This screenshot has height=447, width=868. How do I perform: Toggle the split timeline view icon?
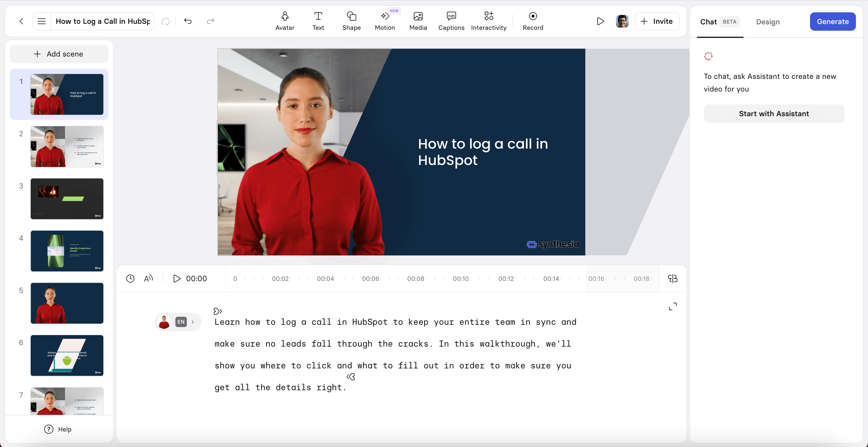point(673,279)
